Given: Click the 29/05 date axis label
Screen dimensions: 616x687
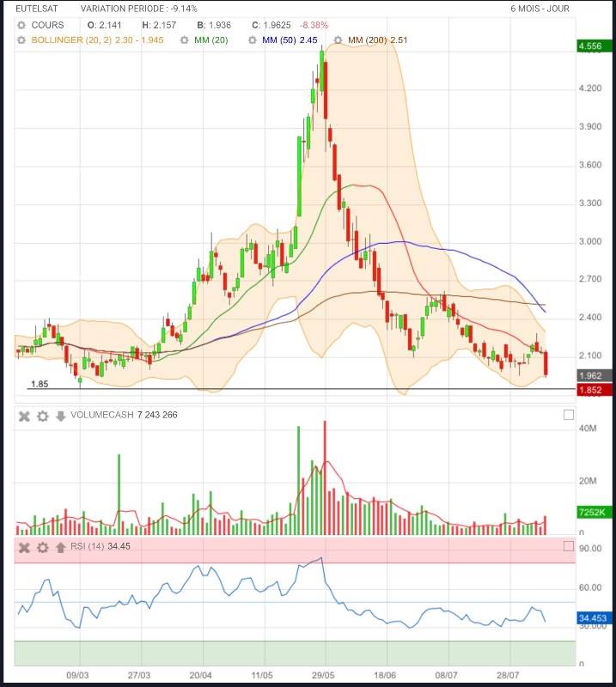Looking at the screenshot, I should coord(323,675).
